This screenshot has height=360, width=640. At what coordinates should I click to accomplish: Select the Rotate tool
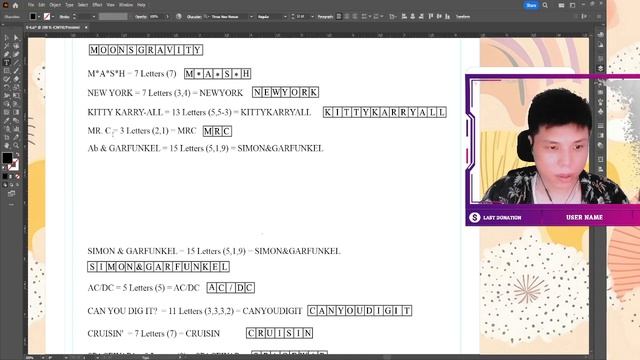click(7, 87)
